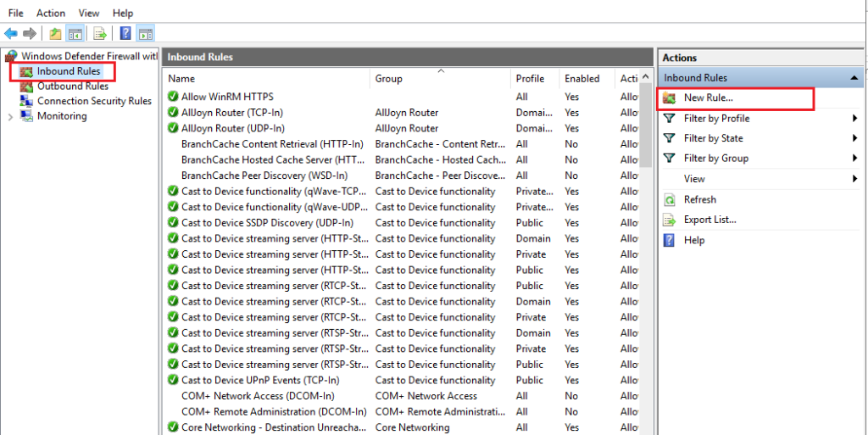Viewport: 868px width, 435px height.
Task: Click the Export List toolbar icon
Action: coord(100,34)
